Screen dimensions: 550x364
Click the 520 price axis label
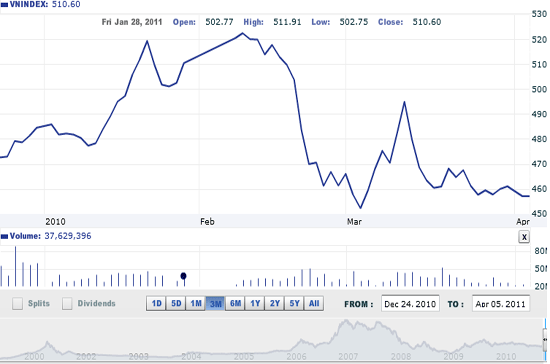[x=539, y=40]
